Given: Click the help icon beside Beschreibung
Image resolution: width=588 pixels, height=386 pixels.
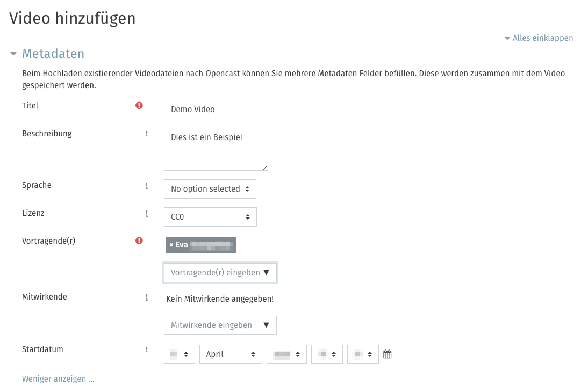Looking at the screenshot, I should [x=147, y=134].
